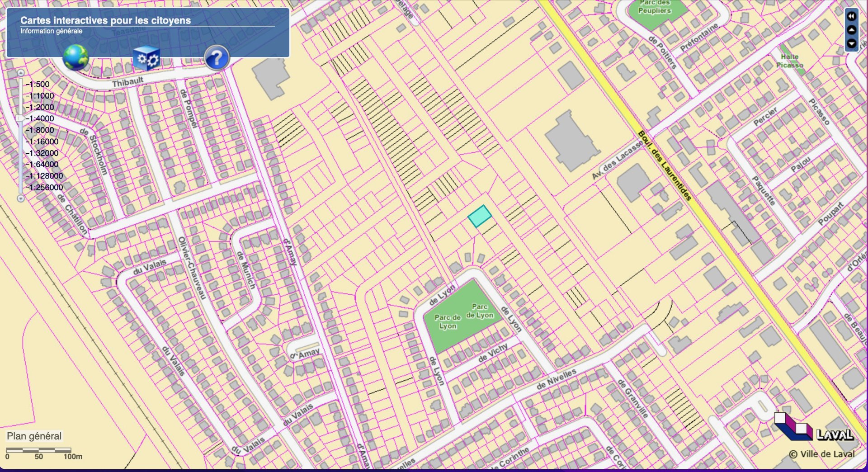Click the 'de Poitiers' street label
This screenshot has height=472, width=868.
pos(663,52)
